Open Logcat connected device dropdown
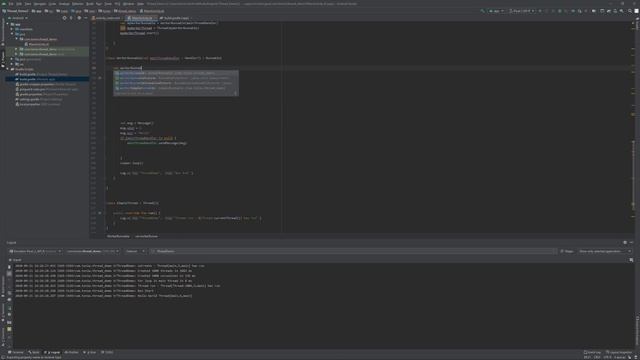640x360 pixels. click(x=35, y=251)
